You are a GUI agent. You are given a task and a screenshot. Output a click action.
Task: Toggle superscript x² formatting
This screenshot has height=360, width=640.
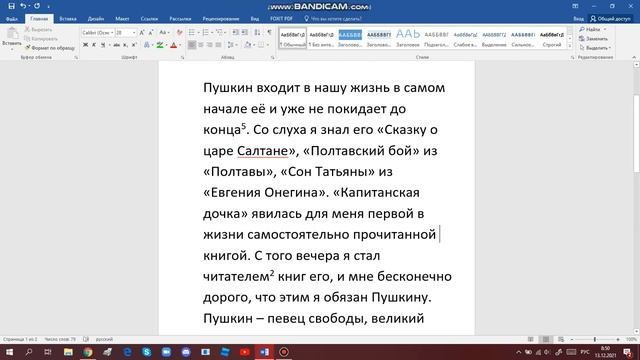(134, 45)
